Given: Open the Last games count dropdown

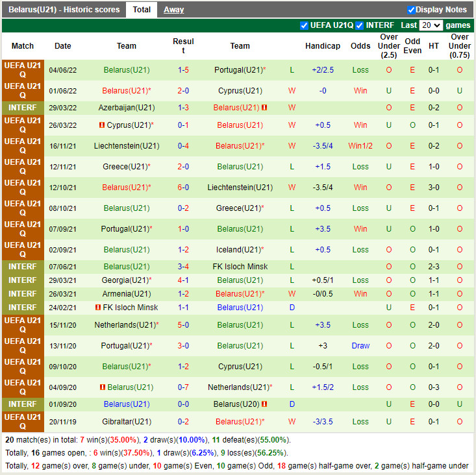Looking at the screenshot, I should click(431, 25).
